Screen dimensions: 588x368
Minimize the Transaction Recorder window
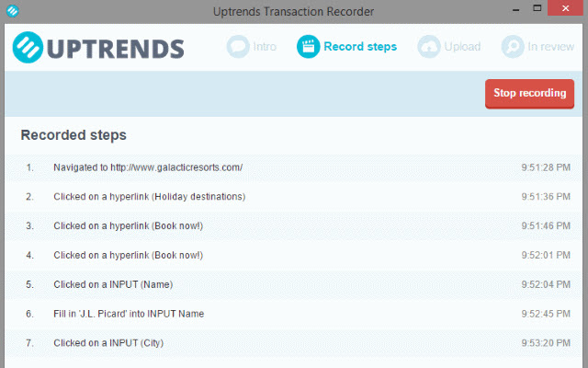pyautogui.click(x=516, y=9)
